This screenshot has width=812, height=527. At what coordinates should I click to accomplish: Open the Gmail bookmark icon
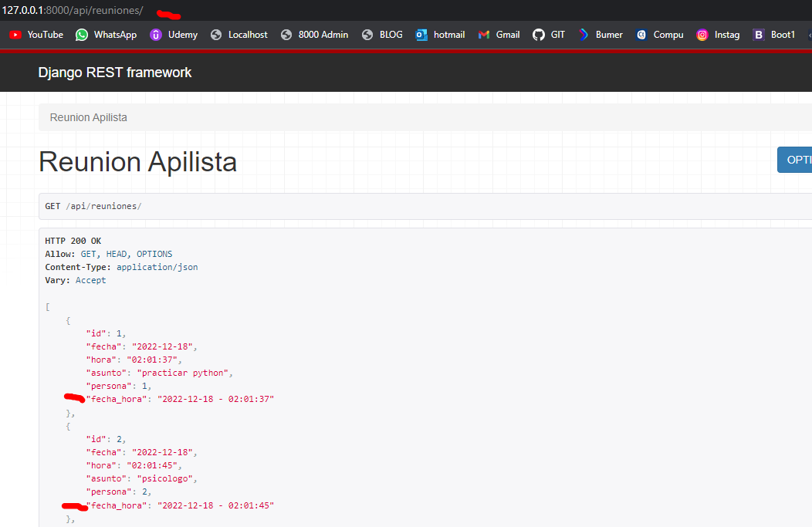(484, 35)
